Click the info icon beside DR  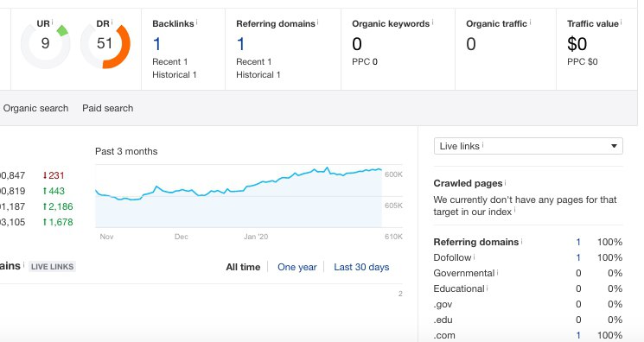click(112, 22)
